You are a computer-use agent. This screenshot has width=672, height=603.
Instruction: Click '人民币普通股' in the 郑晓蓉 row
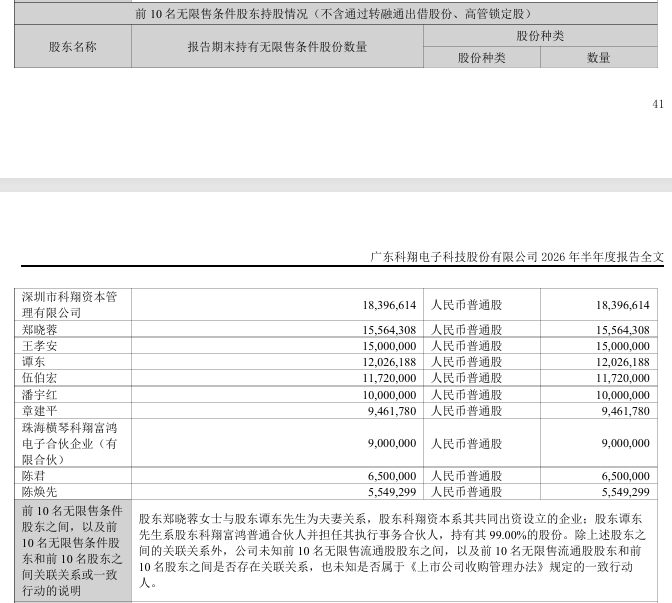tap(466, 330)
